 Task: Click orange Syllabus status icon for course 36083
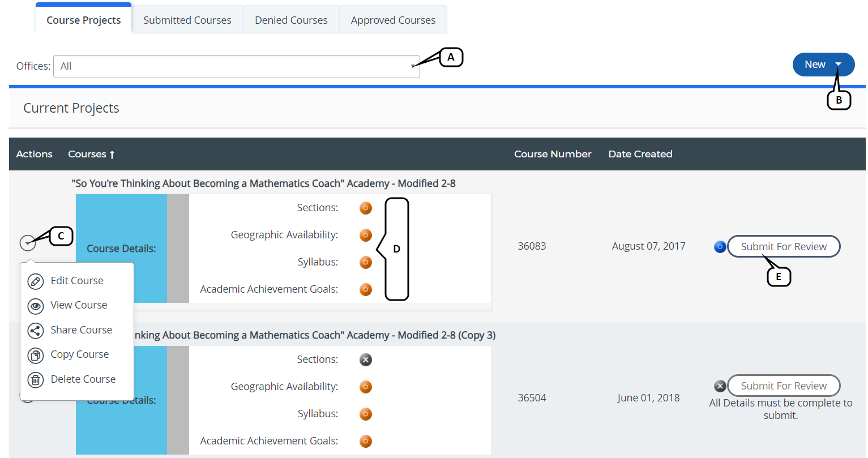(366, 262)
